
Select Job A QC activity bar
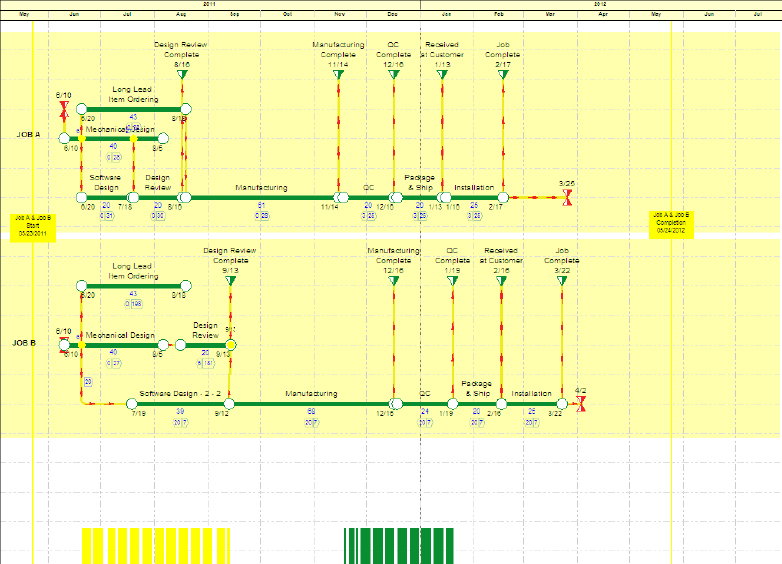(369, 197)
